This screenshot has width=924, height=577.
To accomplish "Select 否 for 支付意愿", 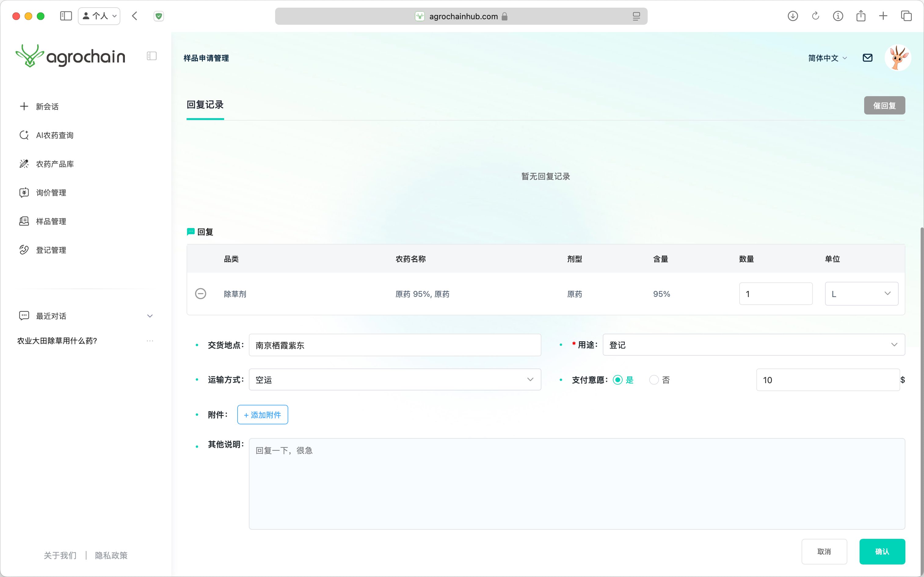I will coord(653,380).
